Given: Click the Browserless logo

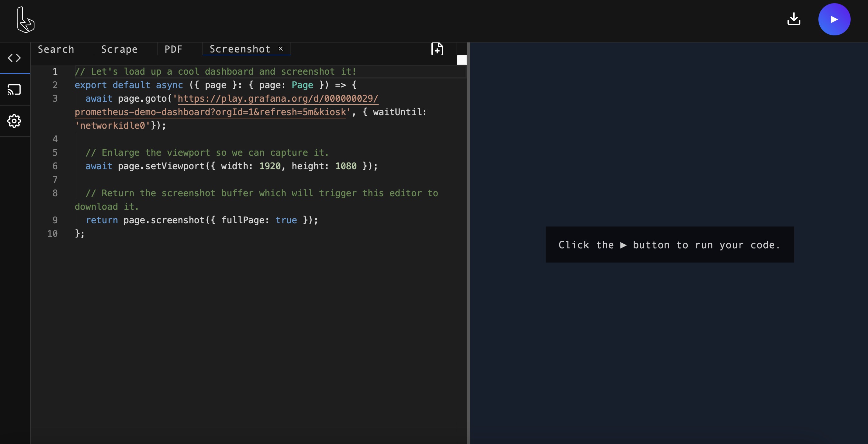Looking at the screenshot, I should (26, 19).
